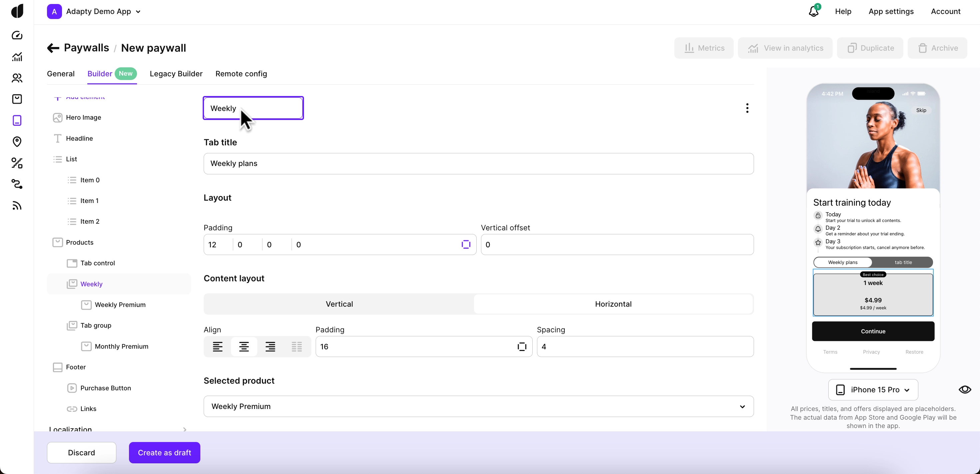Click the Create as draft button
Screen dimensions: 980x474
pyautogui.click(x=164, y=452)
